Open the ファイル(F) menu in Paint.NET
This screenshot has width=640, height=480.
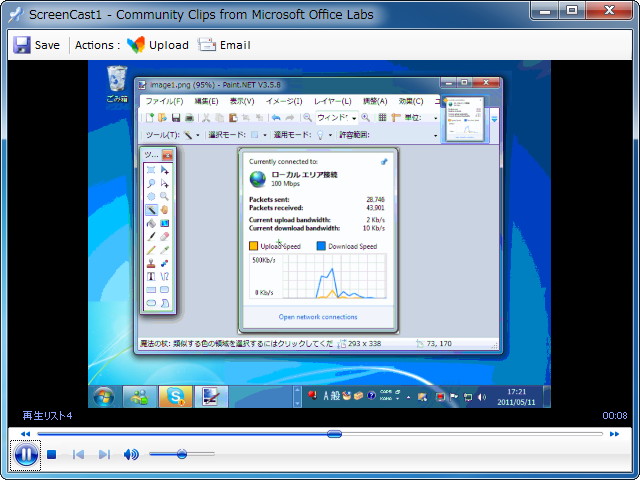[164, 101]
